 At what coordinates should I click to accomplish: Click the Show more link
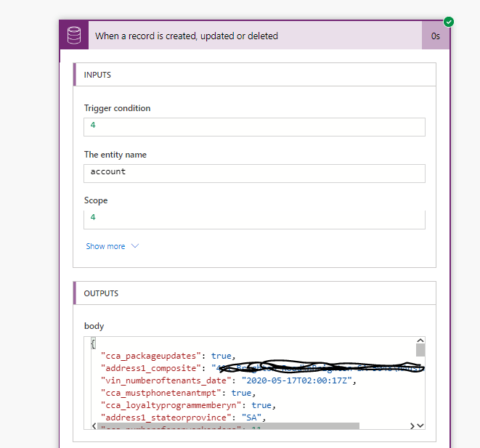pos(105,246)
